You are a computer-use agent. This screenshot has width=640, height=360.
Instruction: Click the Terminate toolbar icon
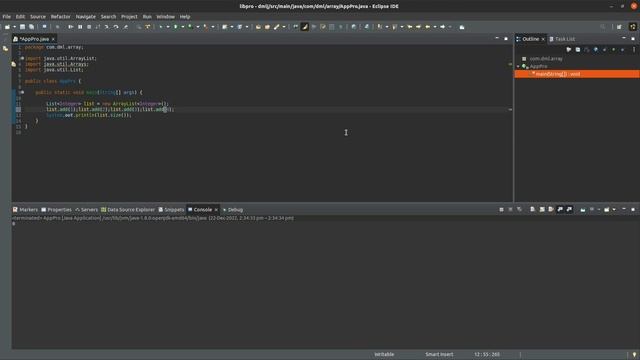click(x=89, y=27)
